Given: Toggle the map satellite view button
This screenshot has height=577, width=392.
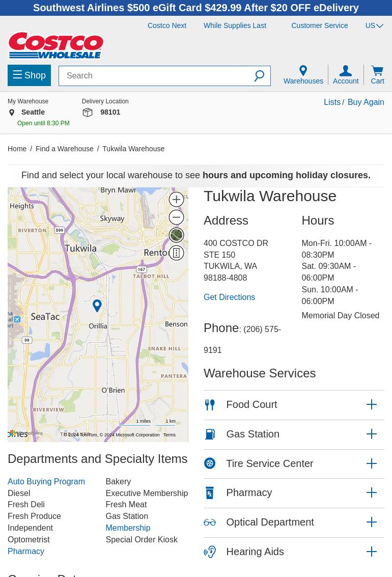Looking at the screenshot, I should point(176,235).
